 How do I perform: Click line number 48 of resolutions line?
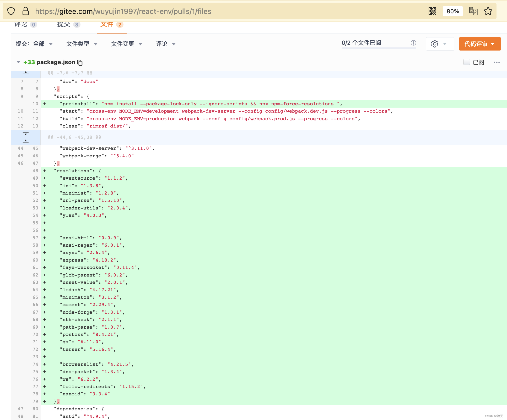[35, 171]
